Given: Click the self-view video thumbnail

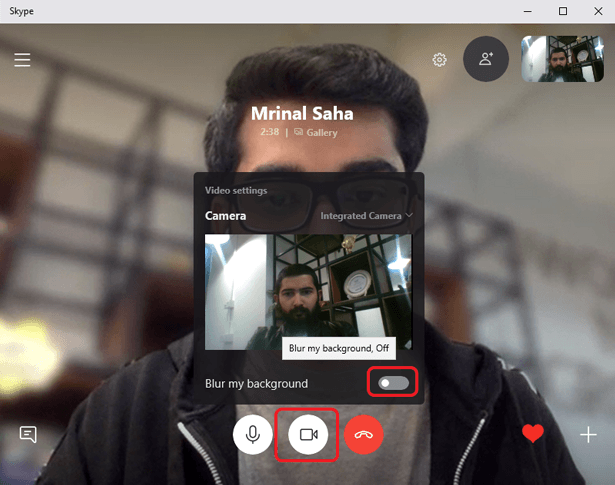Looking at the screenshot, I should (x=562, y=59).
